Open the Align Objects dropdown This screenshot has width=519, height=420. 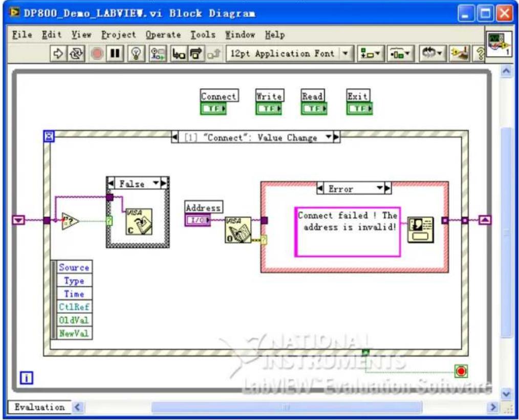point(371,53)
